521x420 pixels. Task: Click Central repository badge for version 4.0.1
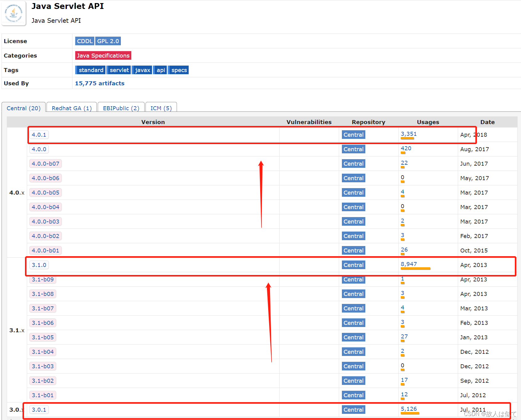tap(354, 135)
